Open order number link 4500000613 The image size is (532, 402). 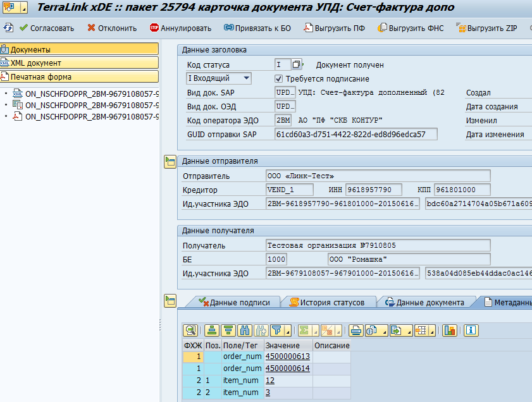[x=287, y=357]
